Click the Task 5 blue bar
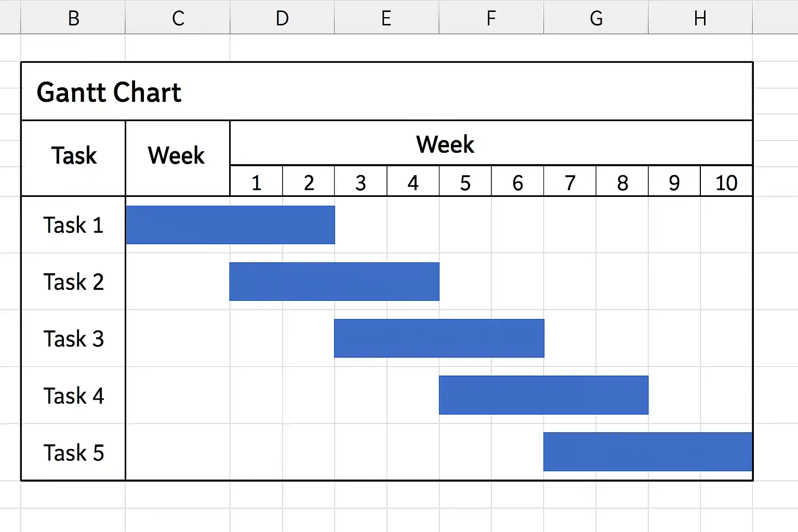798x532 pixels. (648, 451)
